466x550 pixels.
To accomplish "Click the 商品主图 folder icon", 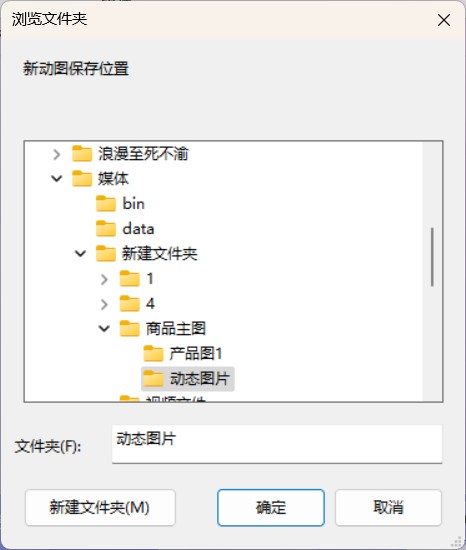I will tap(129, 329).
